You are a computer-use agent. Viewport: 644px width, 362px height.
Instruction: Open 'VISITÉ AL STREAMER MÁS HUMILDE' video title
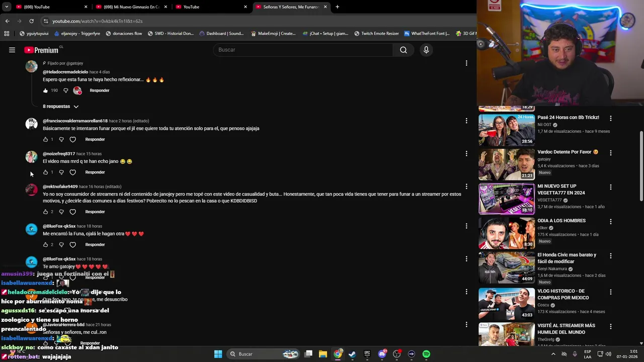(x=566, y=329)
